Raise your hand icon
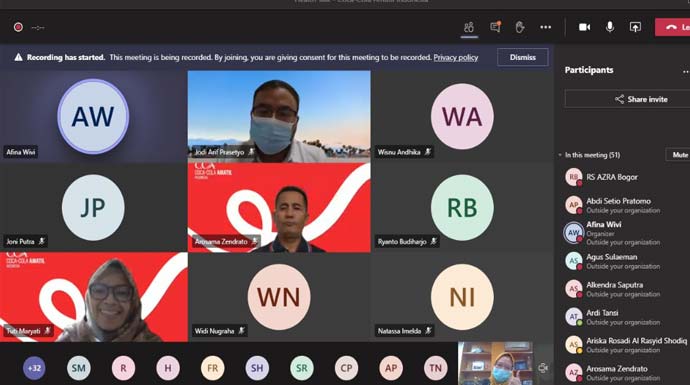 click(x=520, y=27)
